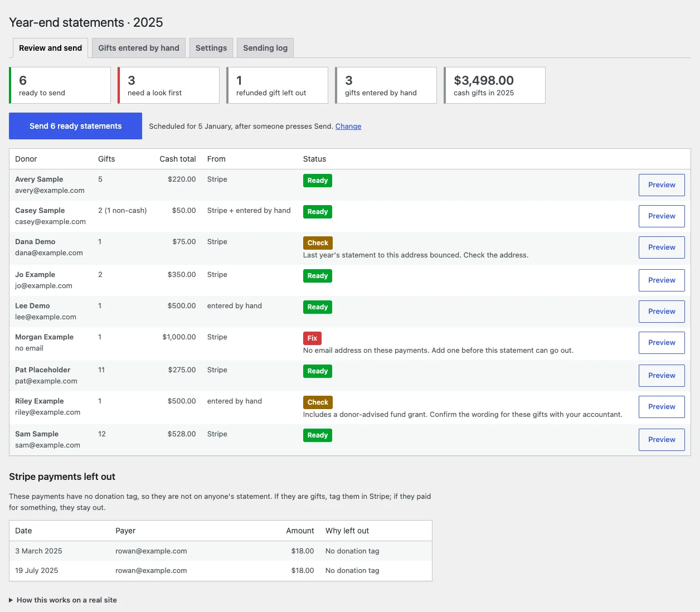Click the $528.00 cash total

182,434
